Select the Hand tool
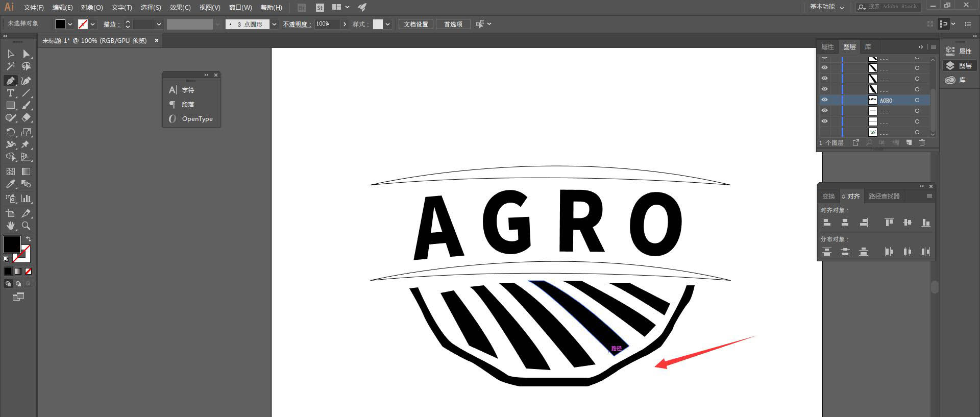Screen dimensions: 980x417 tap(10, 226)
